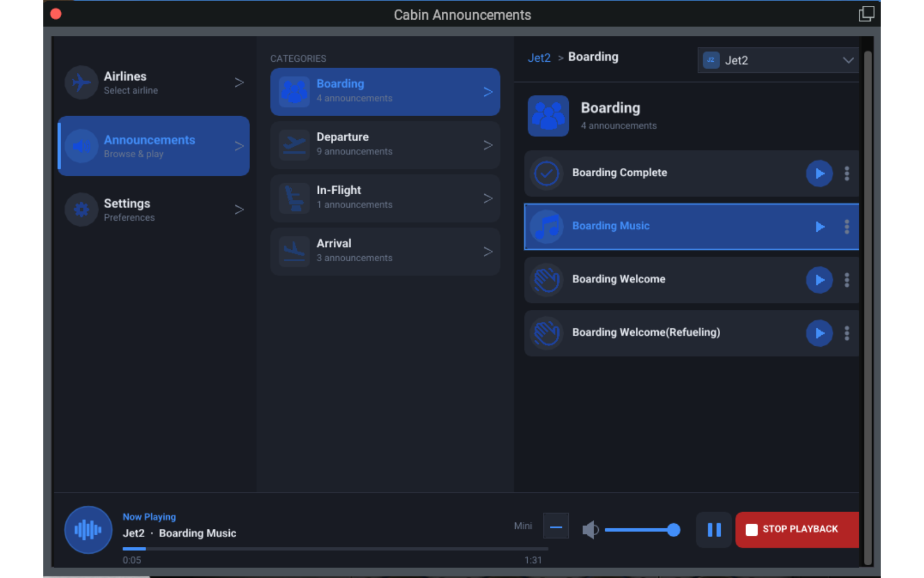Click the In-Flight seat icon
The width and height of the screenshot is (924, 578).
tap(295, 198)
